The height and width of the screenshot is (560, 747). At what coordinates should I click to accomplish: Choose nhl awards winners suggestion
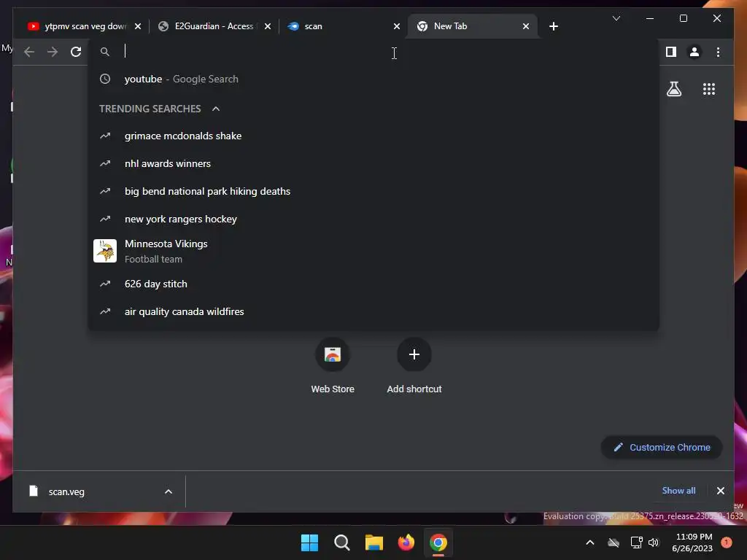coord(373,164)
